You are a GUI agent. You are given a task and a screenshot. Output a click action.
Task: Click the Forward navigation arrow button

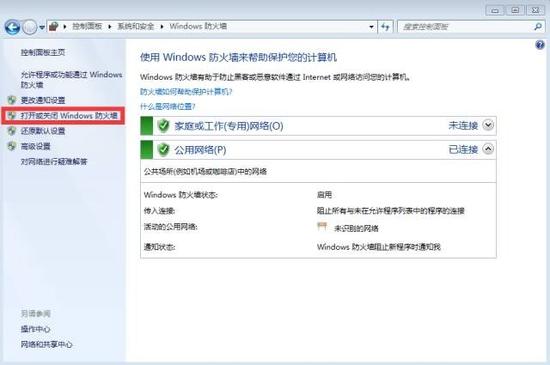tap(30, 27)
